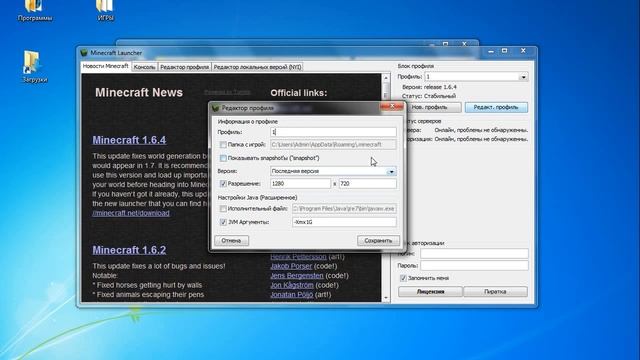Switch to the Новости Minecraft tab
The width and height of the screenshot is (640, 360).
pos(105,66)
